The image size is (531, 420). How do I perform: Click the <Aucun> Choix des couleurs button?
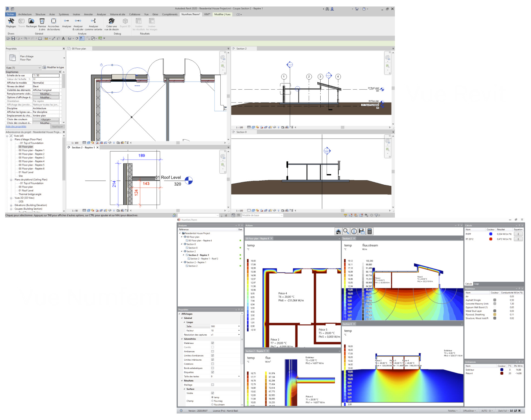coord(46,119)
